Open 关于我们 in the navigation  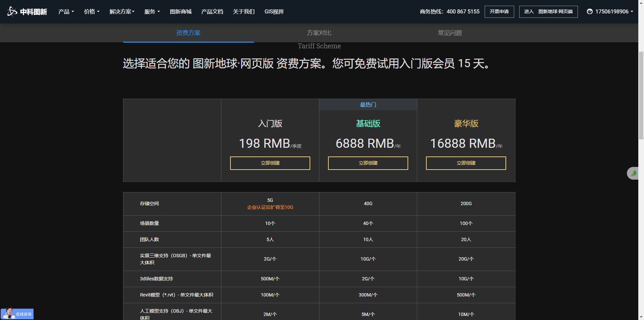tap(244, 12)
